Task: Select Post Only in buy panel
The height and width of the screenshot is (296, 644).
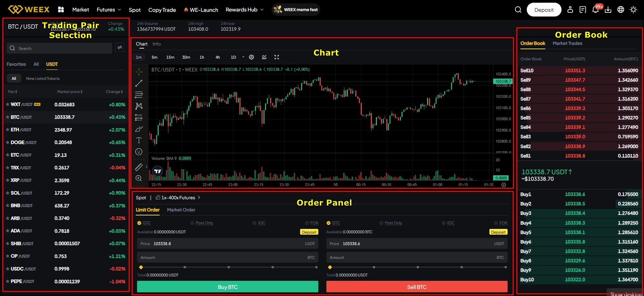Action: coord(201,223)
